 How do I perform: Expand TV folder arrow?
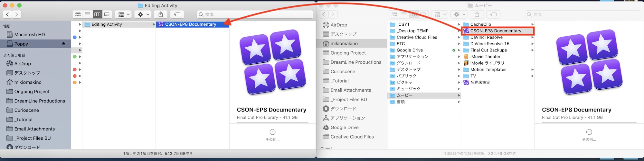[x=532, y=76]
